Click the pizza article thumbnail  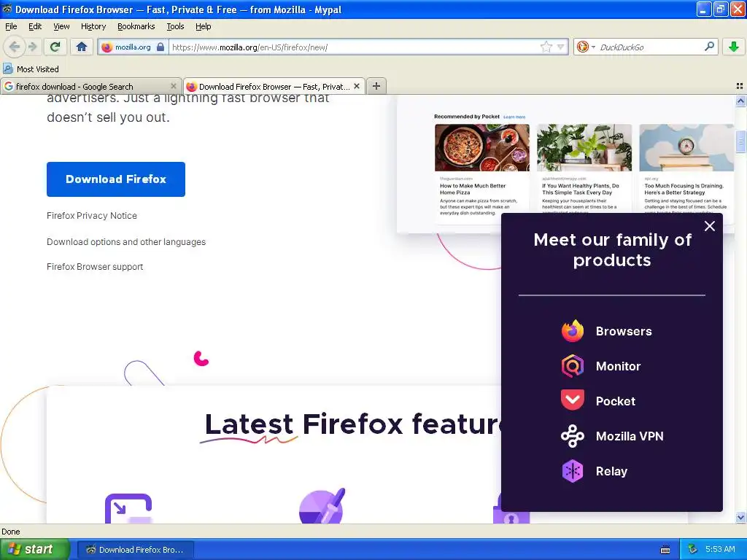click(481, 147)
